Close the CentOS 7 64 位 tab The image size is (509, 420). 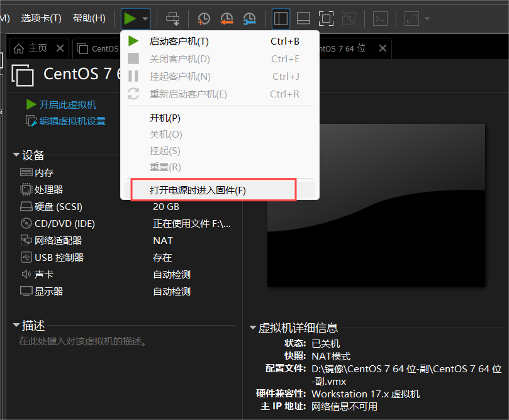click(383, 48)
